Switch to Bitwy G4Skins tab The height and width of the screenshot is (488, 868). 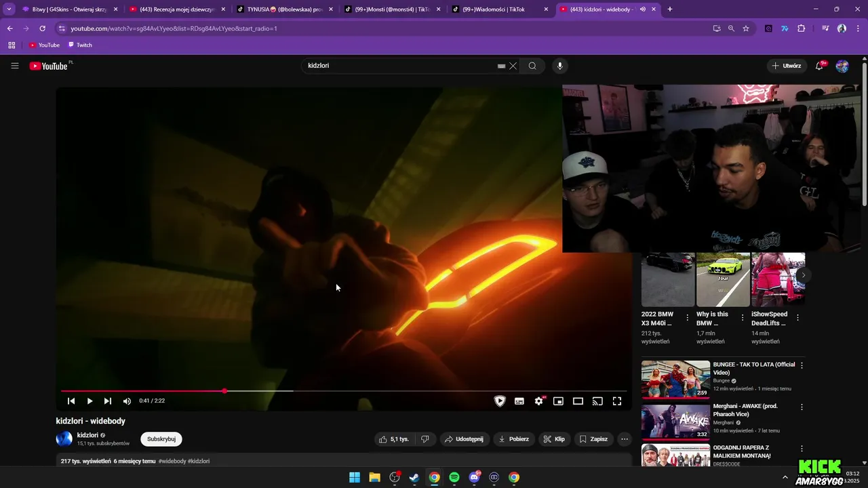pyautogui.click(x=70, y=9)
